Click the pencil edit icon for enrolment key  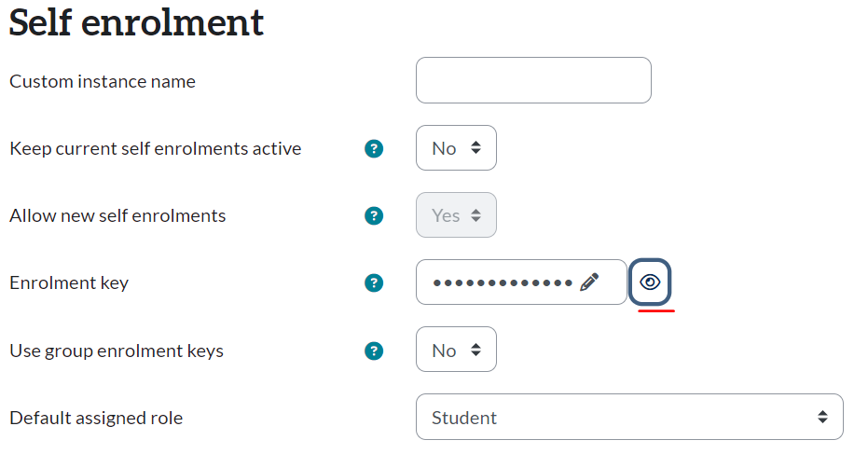[589, 282]
